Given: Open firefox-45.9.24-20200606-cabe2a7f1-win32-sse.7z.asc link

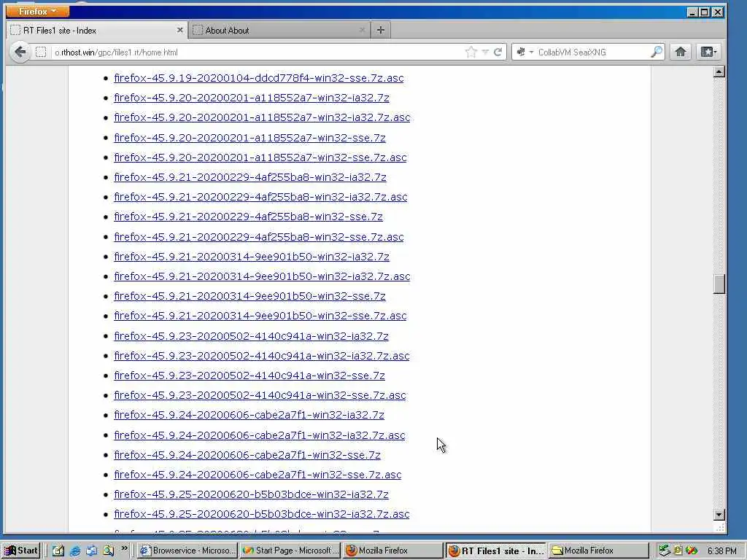Looking at the screenshot, I should pos(258,475).
